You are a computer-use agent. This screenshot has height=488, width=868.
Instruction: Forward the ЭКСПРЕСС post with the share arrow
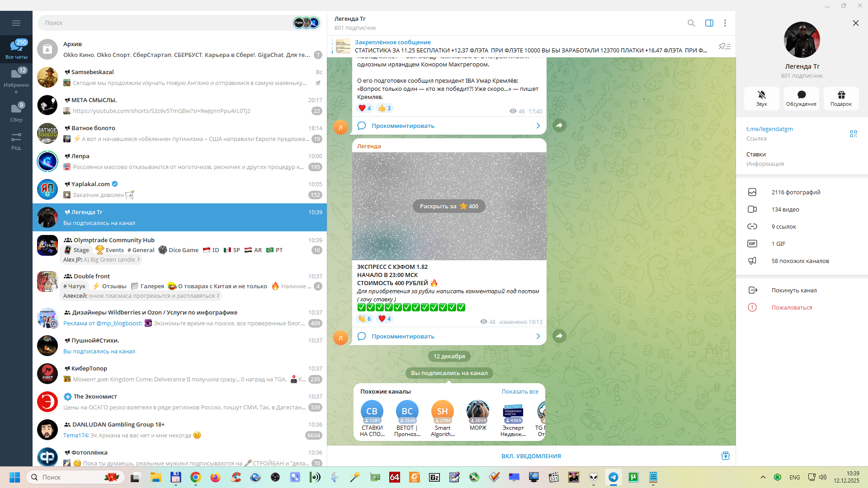pos(559,336)
